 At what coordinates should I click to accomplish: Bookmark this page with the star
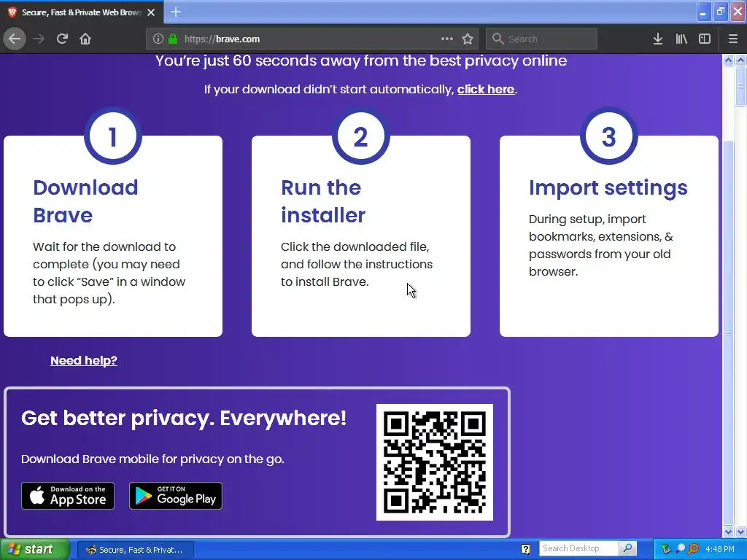click(468, 39)
